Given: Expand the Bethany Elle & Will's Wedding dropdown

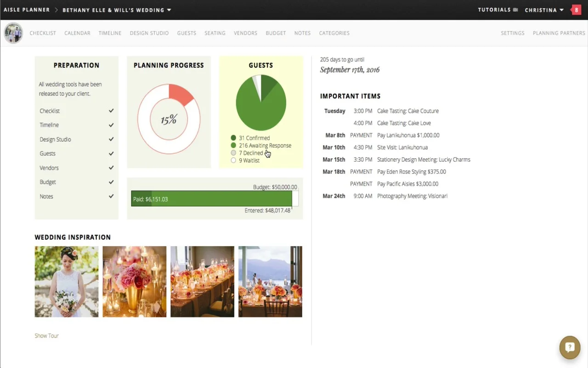Looking at the screenshot, I should (117, 10).
